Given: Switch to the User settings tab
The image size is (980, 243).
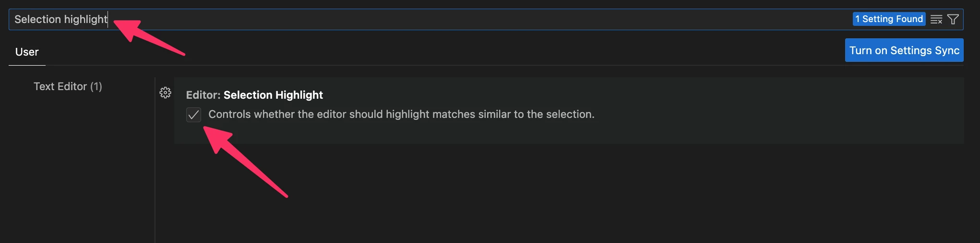Looking at the screenshot, I should point(27,52).
